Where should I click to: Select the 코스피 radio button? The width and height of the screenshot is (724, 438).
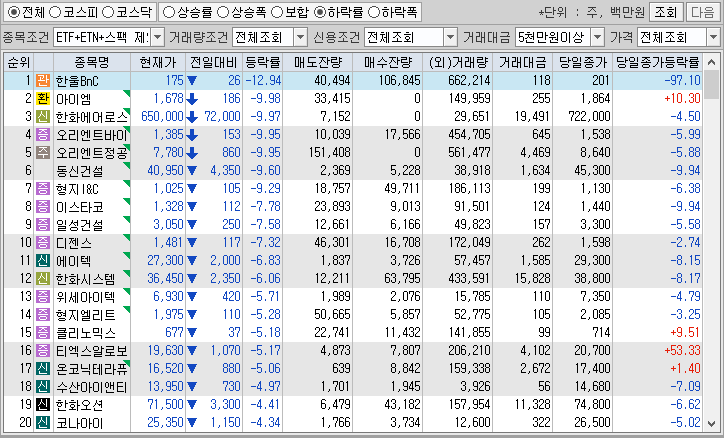click(54, 12)
